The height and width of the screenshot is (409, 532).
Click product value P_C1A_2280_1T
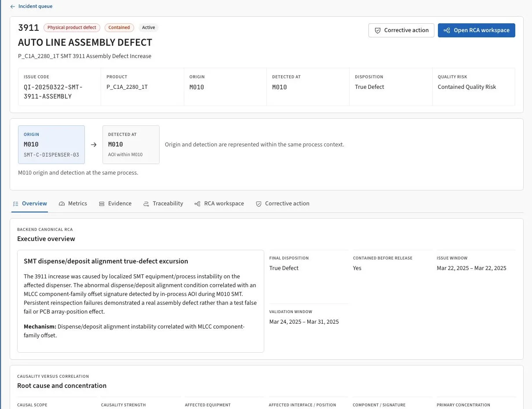point(127,87)
